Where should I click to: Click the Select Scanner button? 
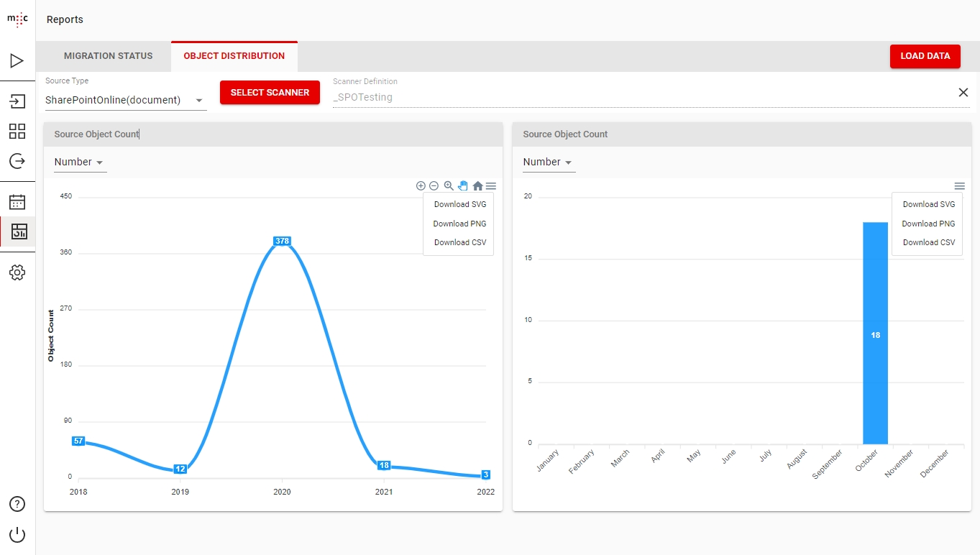point(270,93)
